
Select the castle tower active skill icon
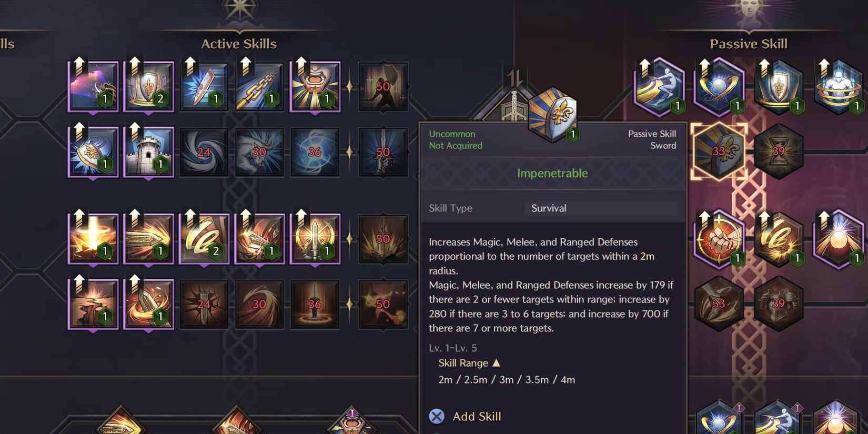pos(148,152)
